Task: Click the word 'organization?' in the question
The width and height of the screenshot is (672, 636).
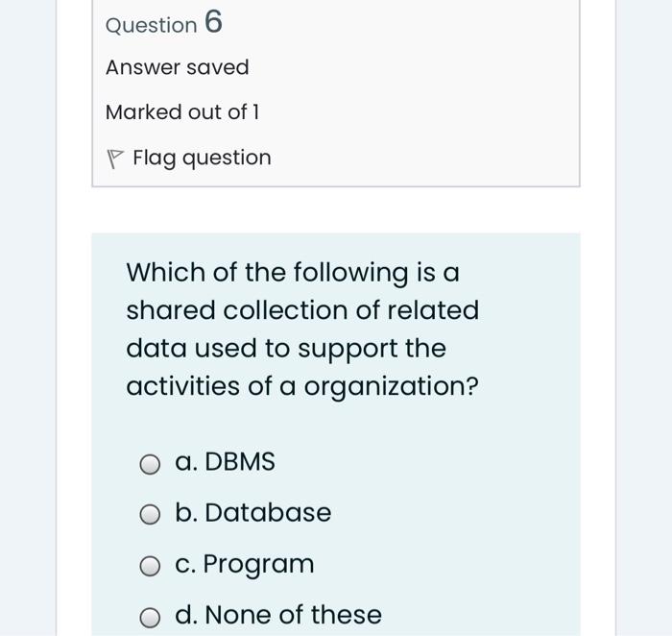Action: point(391,386)
